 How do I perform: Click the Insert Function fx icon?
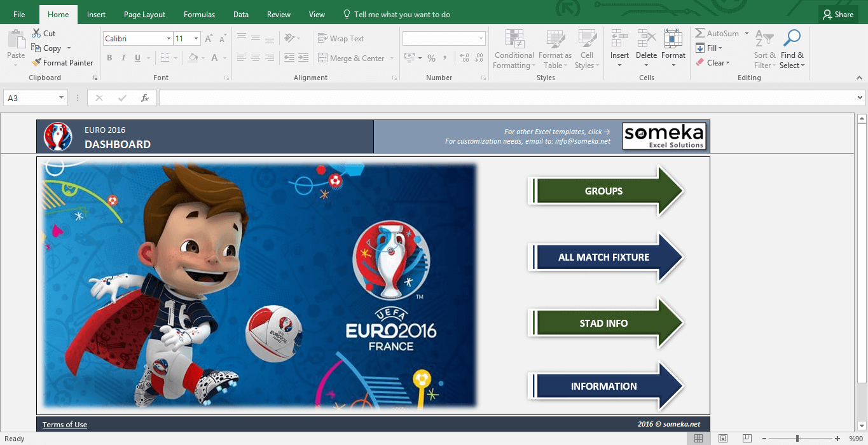point(145,98)
